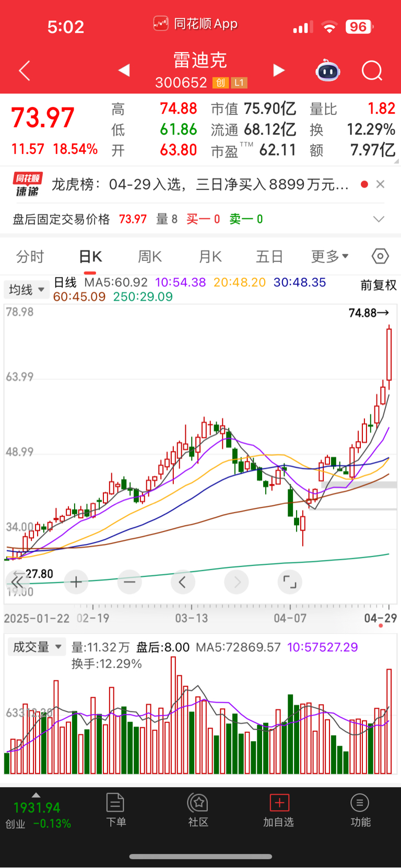Return to 同花顺 App via status bar
Image resolution: width=401 pixels, height=868 pixels.
[195, 23]
